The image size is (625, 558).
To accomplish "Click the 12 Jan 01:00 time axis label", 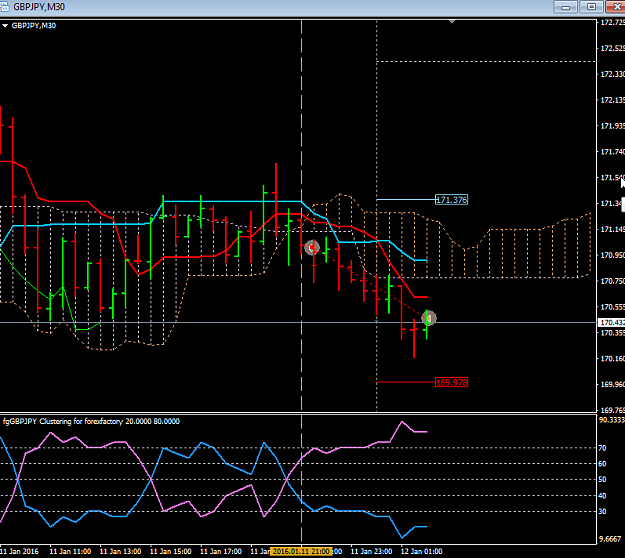I will tap(421, 552).
